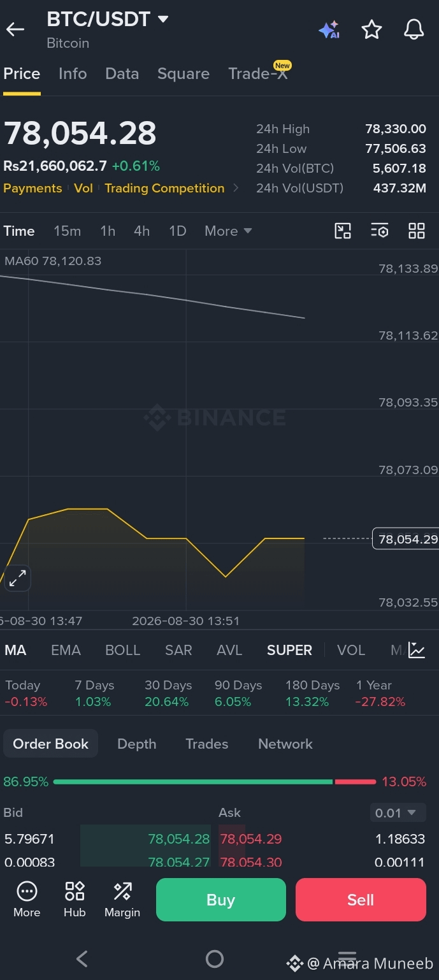Viewport: 439px width, 980px height.
Task: Tap the 1 Year -27.82% change
Action: pyautogui.click(x=380, y=693)
